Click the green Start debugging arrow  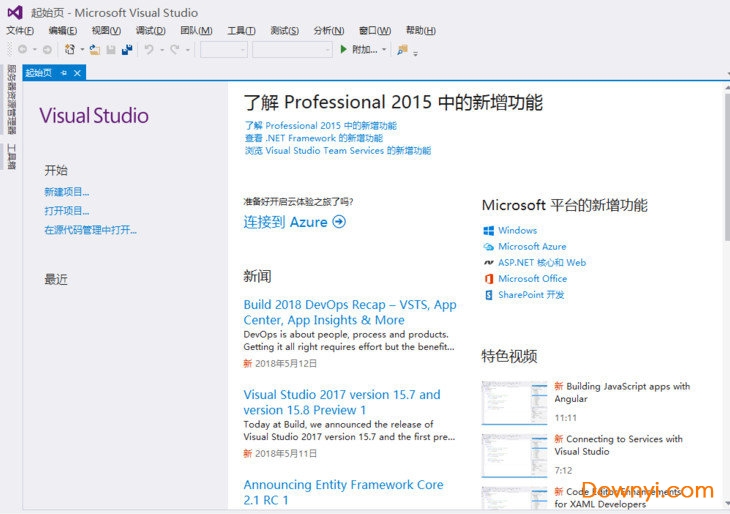coord(343,49)
